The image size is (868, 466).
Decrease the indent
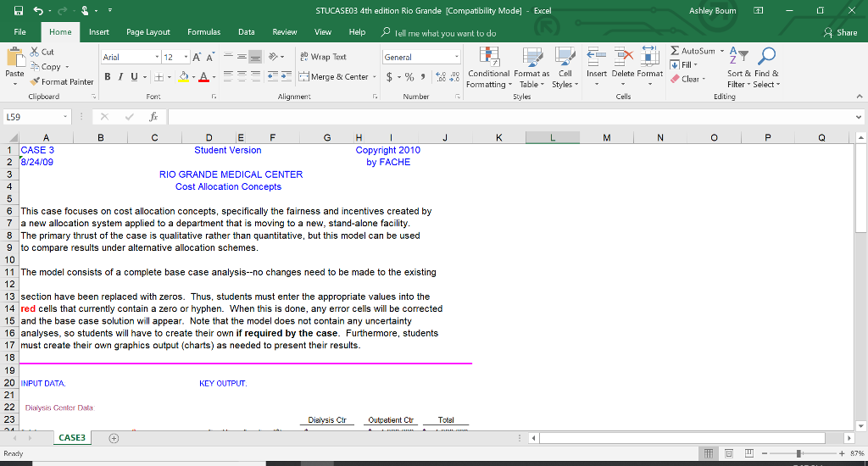272,77
